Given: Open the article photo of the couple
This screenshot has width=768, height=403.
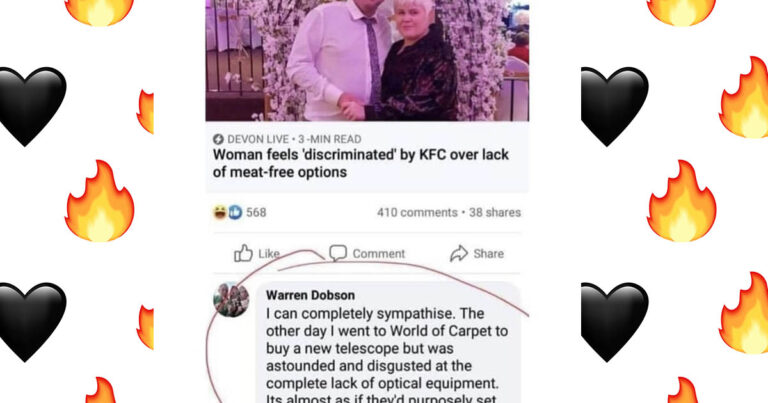Looking at the screenshot, I should [367, 60].
